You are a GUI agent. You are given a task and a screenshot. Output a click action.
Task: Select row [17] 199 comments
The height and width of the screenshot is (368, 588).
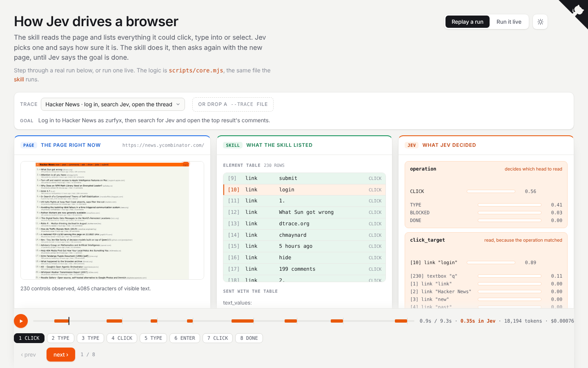[305, 269]
